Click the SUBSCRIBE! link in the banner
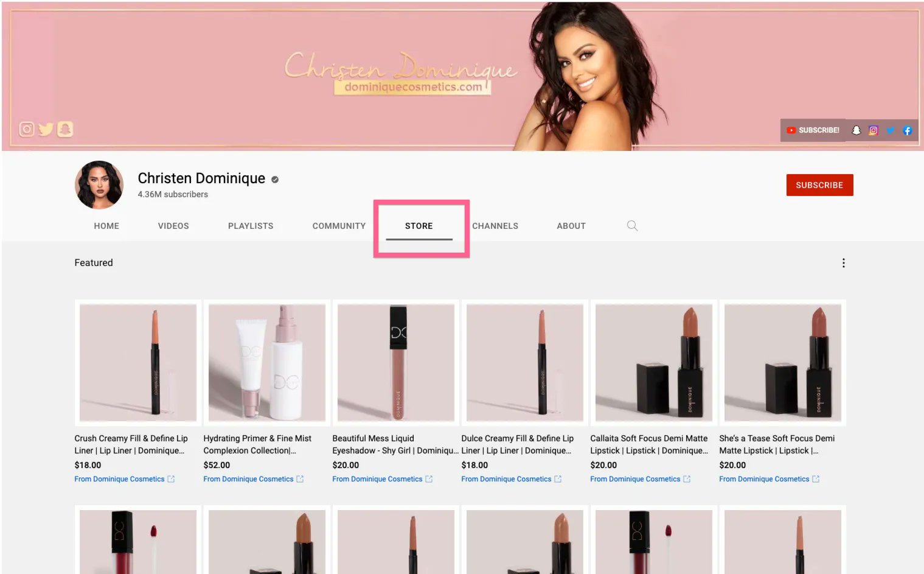 coord(813,130)
